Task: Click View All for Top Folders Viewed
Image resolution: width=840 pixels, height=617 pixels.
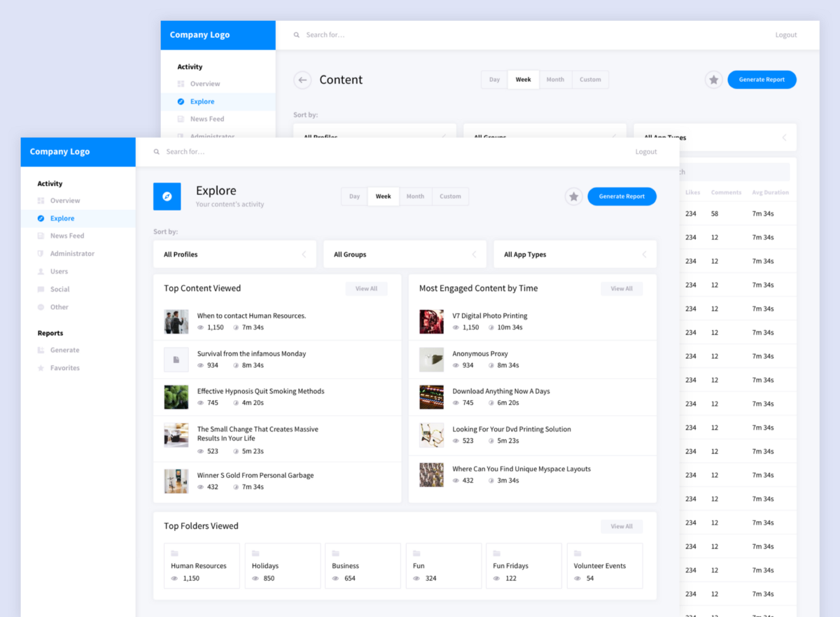Action: coord(622,527)
